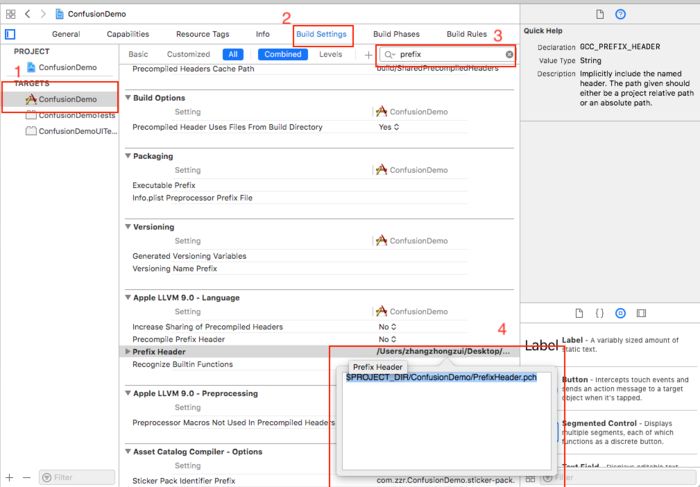700x487 pixels.
Task: Add a build setting with plus icon
Action: click(x=368, y=55)
